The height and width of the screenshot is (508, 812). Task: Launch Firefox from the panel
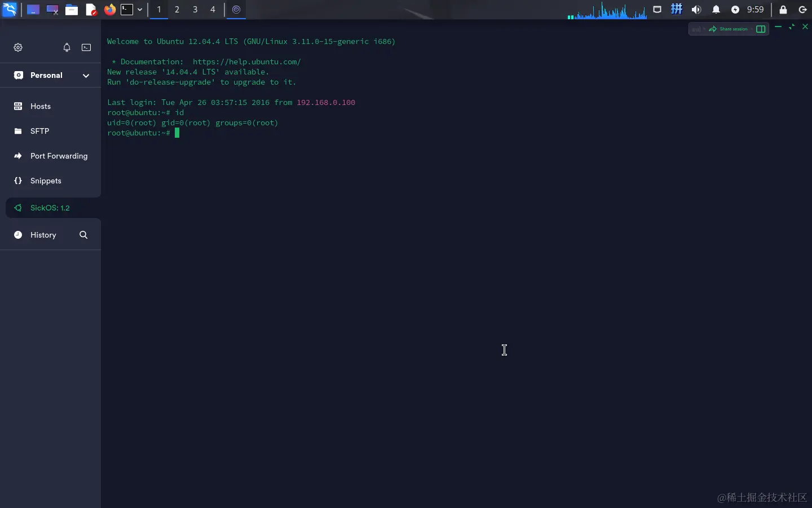(x=110, y=10)
